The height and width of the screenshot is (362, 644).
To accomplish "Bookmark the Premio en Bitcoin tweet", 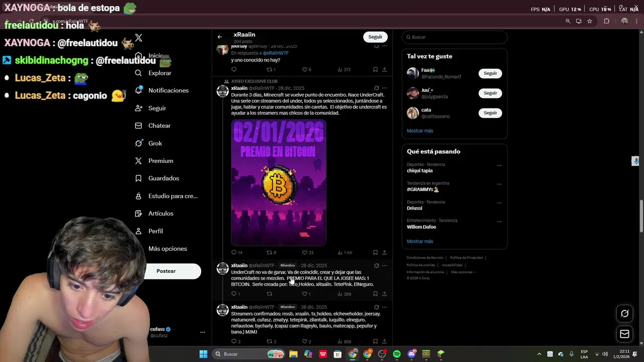I will click(x=375, y=252).
